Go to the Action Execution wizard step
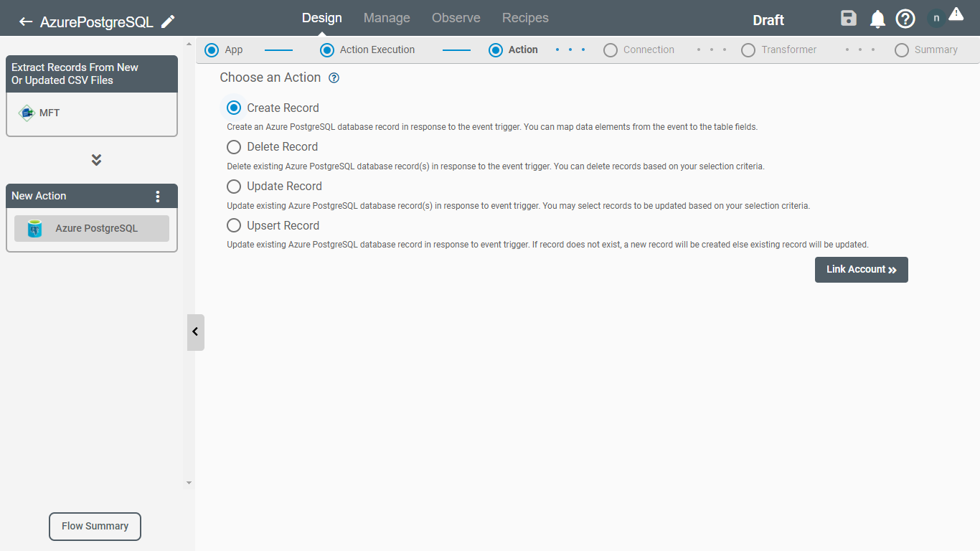Image resolution: width=980 pixels, height=551 pixels. click(367, 50)
